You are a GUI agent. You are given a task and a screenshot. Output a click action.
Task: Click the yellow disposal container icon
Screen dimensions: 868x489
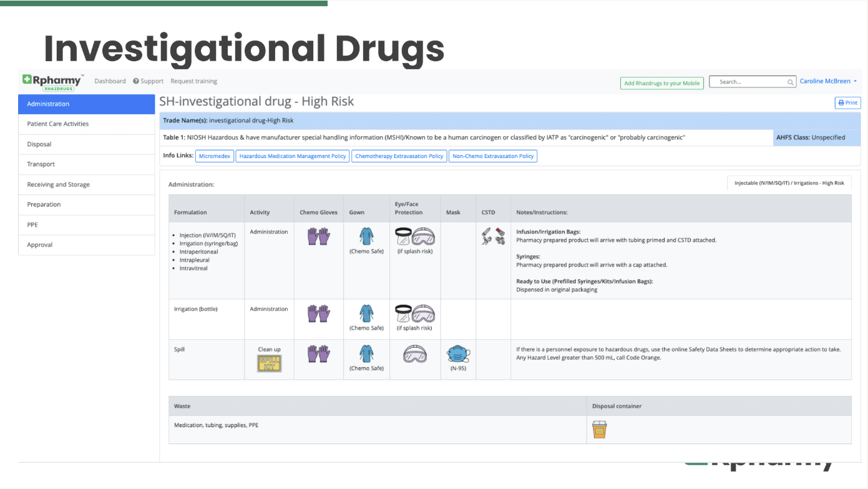point(600,430)
